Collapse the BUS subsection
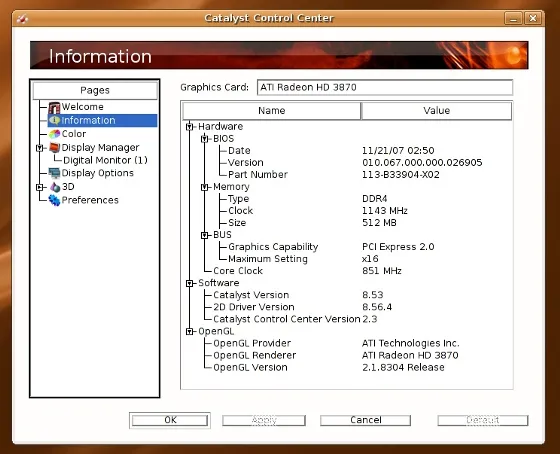 point(205,235)
